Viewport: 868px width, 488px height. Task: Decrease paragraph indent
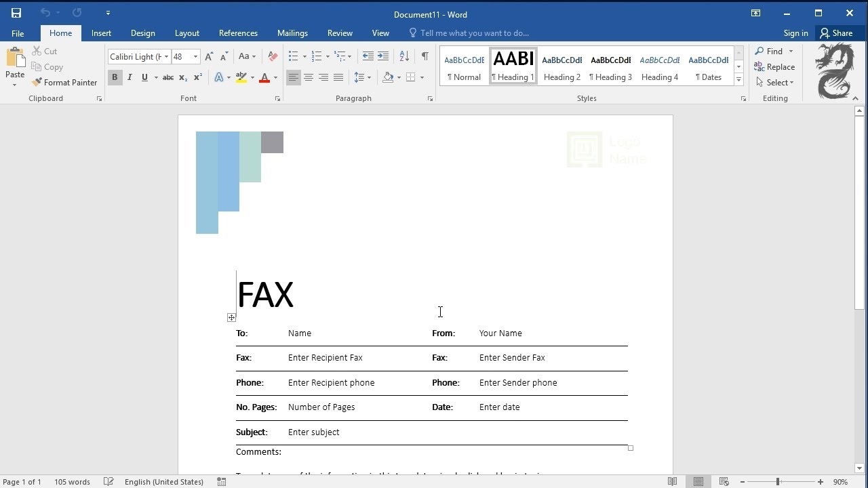click(368, 56)
